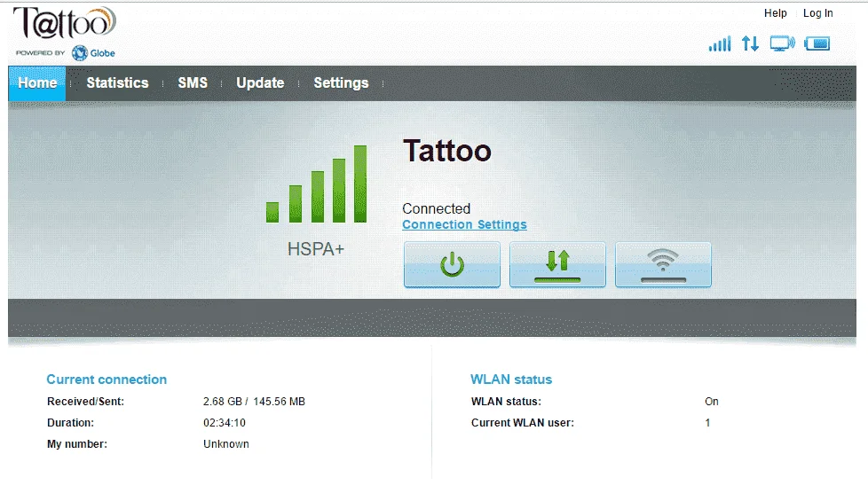This screenshot has width=868, height=501.
Task: Open the Help link
Action: pos(776,13)
